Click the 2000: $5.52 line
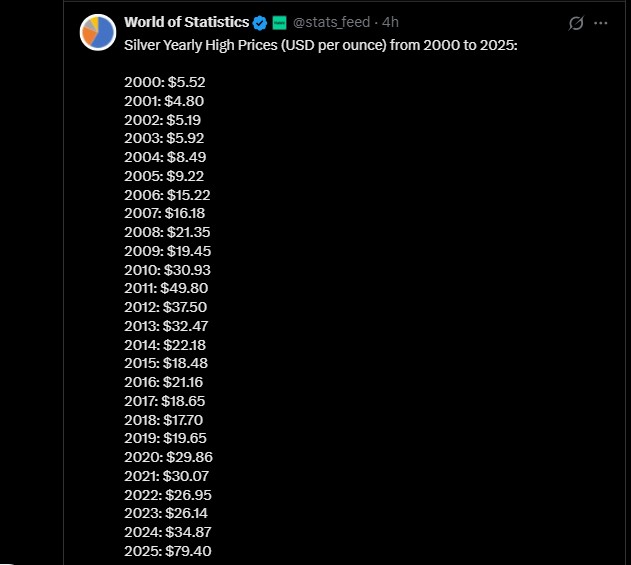The height and width of the screenshot is (565, 631). [x=164, y=82]
